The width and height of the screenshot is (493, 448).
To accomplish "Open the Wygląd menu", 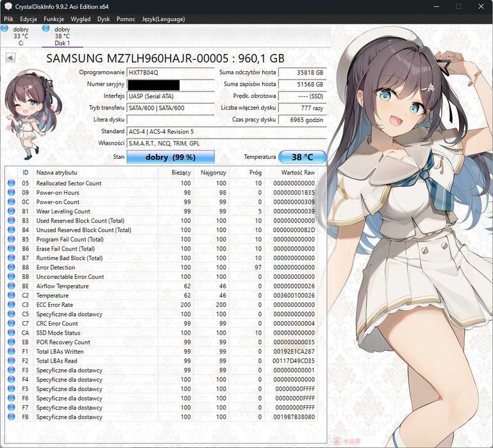I will 81,19.
